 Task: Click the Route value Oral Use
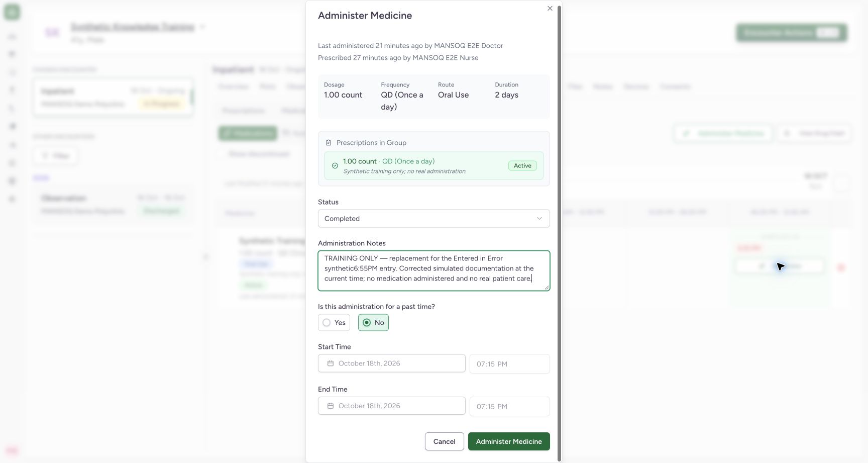pos(454,95)
